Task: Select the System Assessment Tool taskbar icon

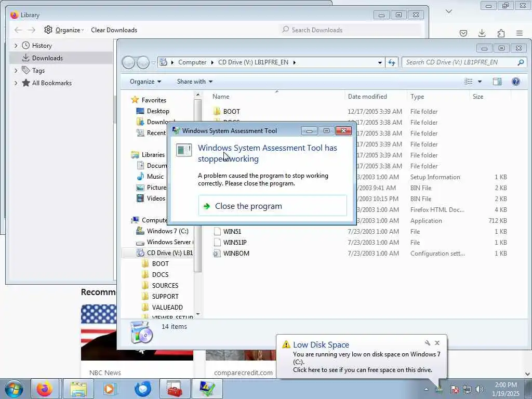Action: coord(207,389)
